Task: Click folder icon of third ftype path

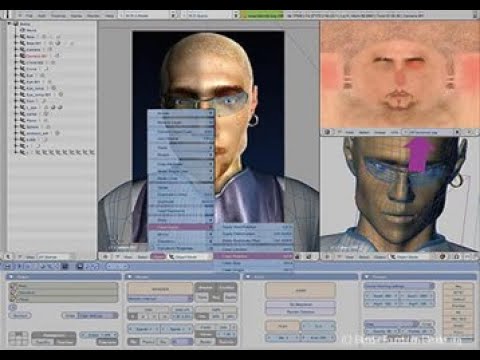Action: click(x=13, y=300)
